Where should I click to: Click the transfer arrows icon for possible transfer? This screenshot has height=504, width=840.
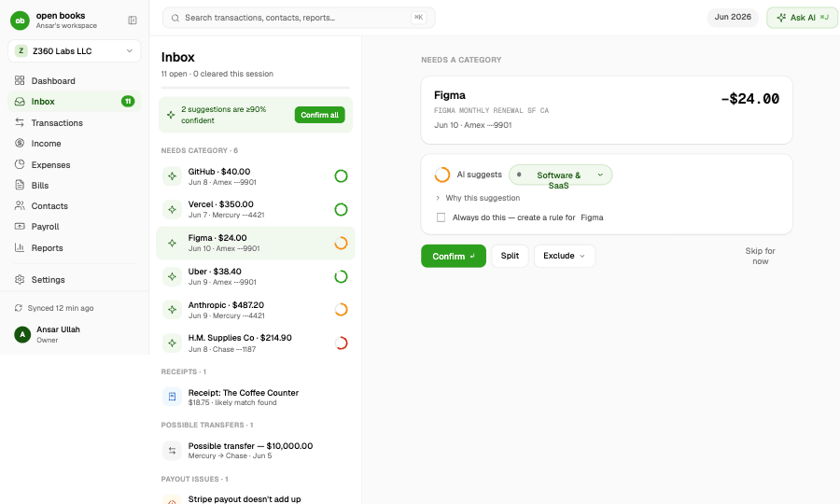[x=172, y=451]
